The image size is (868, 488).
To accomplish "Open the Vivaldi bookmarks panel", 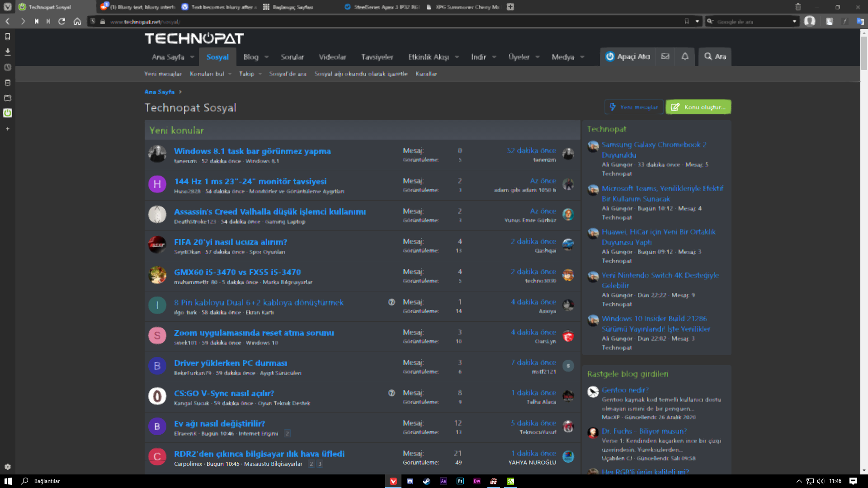I will click(7, 36).
